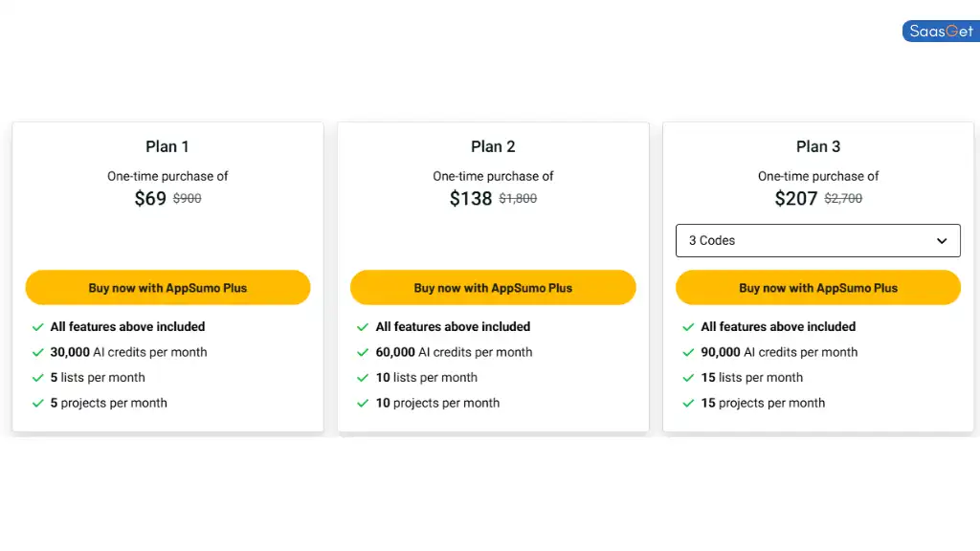This screenshot has width=980, height=551.
Task: Click the $207 price in Plan 3
Action: pyautogui.click(x=795, y=199)
